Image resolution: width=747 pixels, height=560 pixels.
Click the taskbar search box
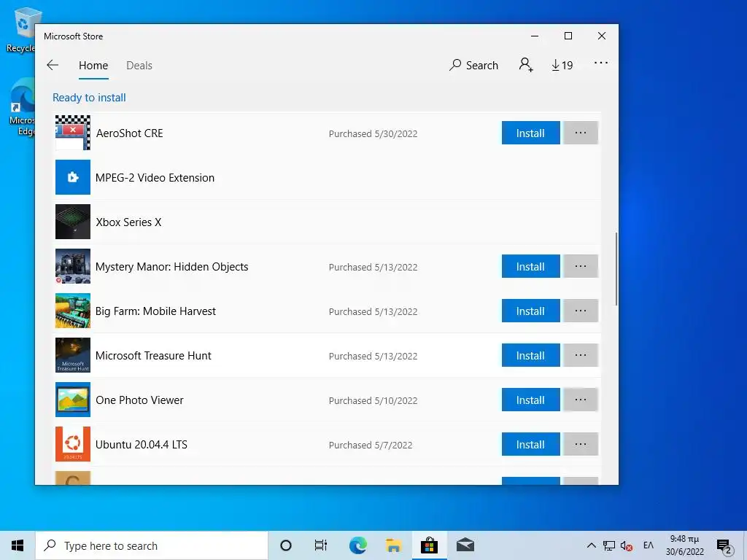coord(152,545)
